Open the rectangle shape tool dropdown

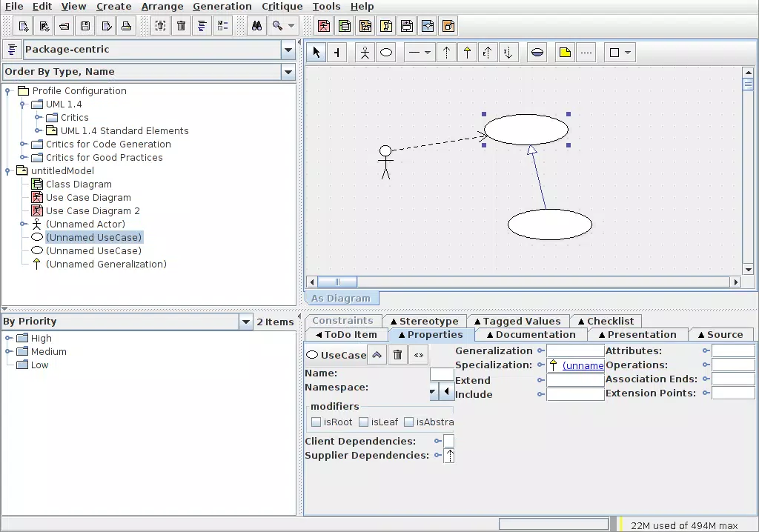click(628, 53)
